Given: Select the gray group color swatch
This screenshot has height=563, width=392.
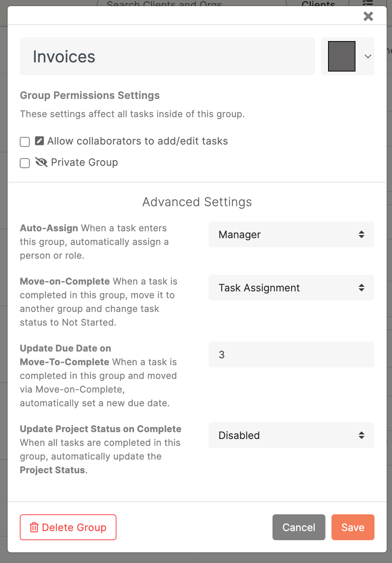Looking at the screenshot, I should click(x=342, y=56).
